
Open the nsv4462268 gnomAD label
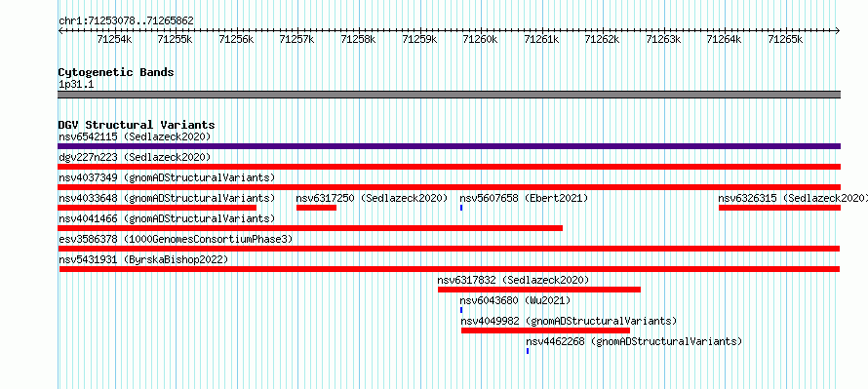coord(634,341)
